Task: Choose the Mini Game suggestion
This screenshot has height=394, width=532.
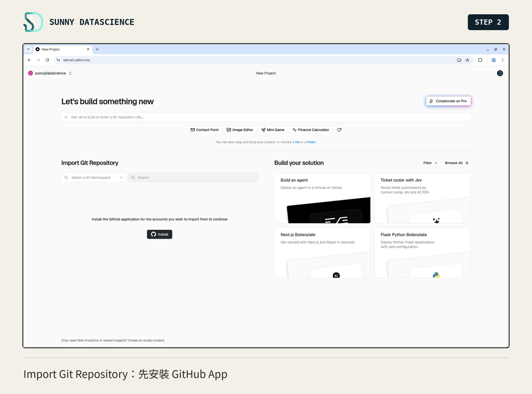Action: [x=273, y=130]
